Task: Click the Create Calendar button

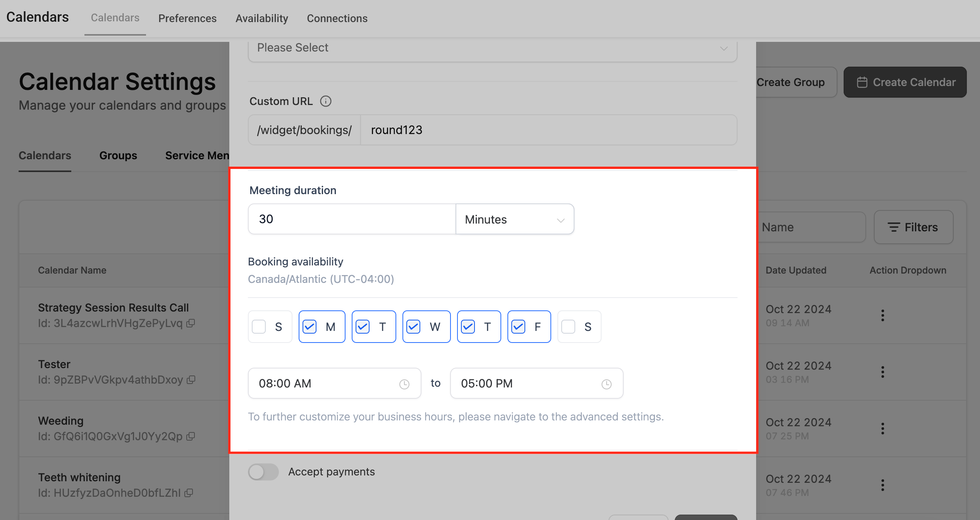Action: [x=905, y=82]
